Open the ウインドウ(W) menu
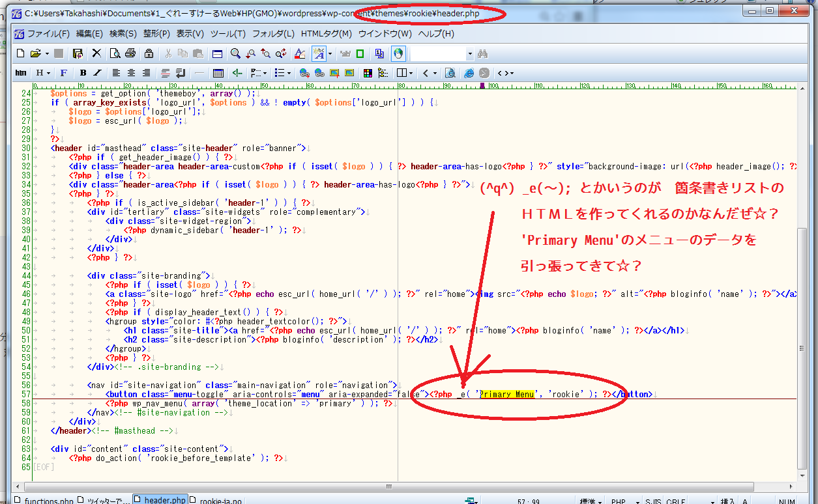Image resolution: width=818 pixels, height=504 pixels. (385, 33)
